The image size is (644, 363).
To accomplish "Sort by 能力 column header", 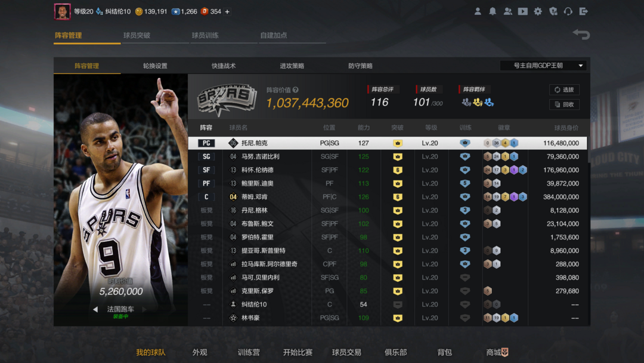I will (364, 128).
